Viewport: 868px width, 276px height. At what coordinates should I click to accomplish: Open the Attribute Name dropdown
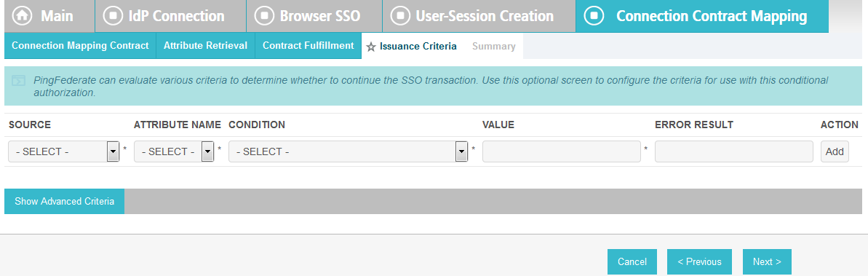(x=174, y=151)
